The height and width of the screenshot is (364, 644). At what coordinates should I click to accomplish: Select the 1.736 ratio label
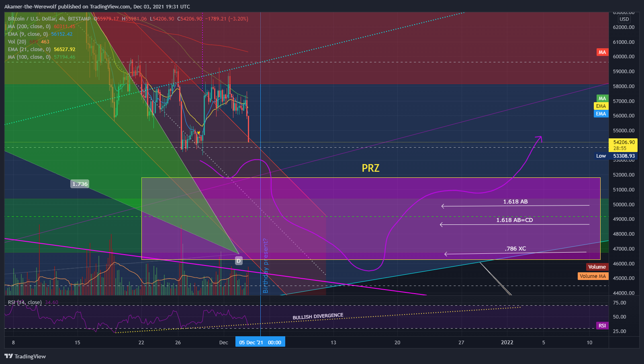pyautogui.click(x=80, y=184)
